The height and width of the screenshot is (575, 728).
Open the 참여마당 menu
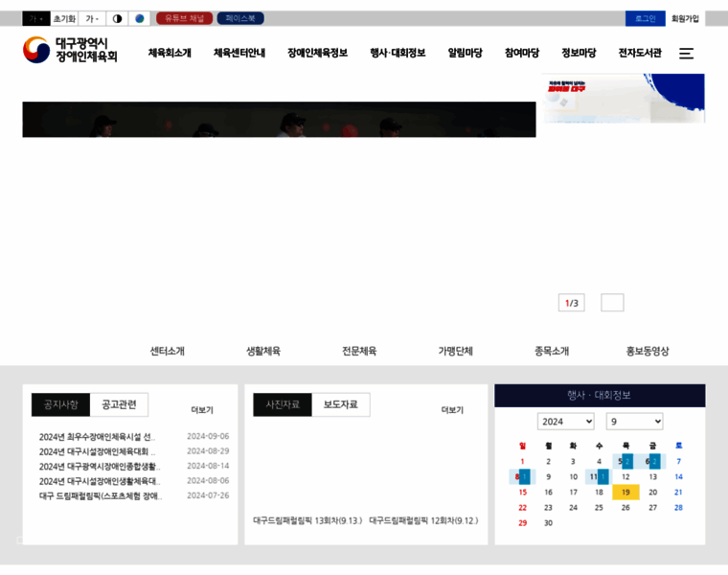coord(522,53)
